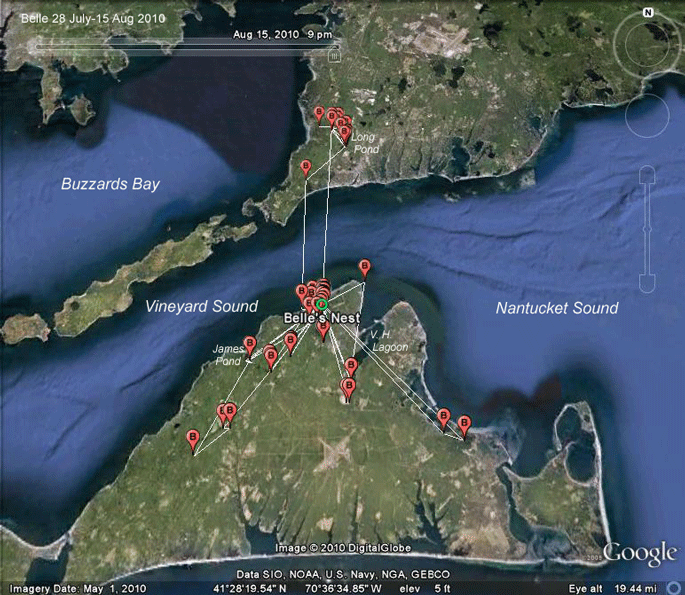
Task: Click the N north-up compass button
Action: coord(648,12)
